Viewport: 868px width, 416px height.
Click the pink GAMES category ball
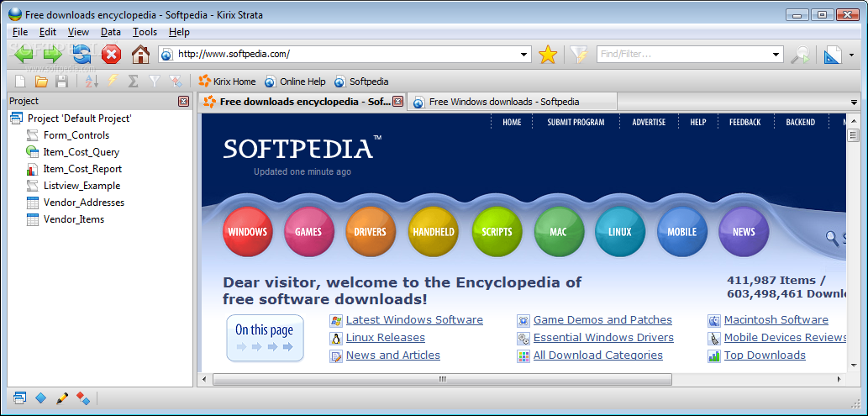(309, 232)
